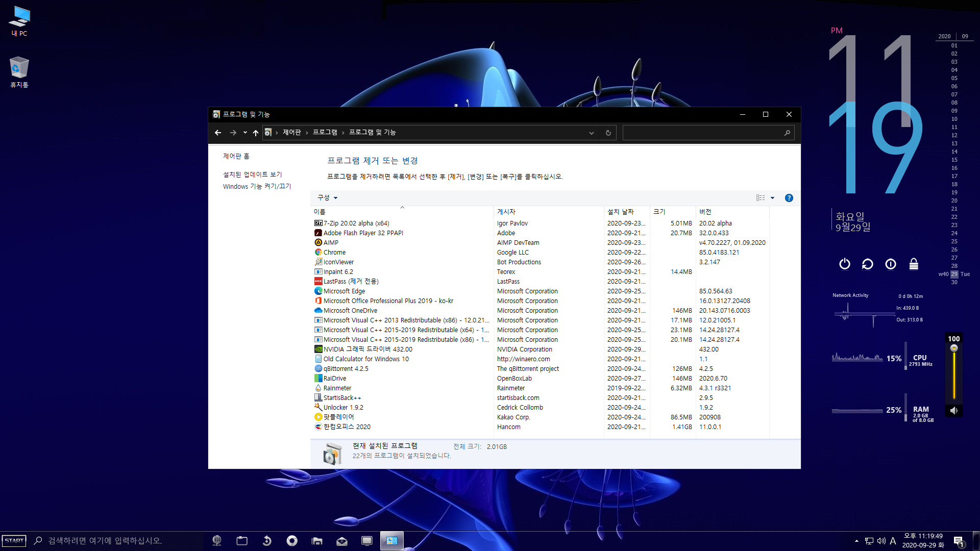Open 설치된 업데이트 보기 link
The image size is (980, 551).
click(x=252, y=174)
